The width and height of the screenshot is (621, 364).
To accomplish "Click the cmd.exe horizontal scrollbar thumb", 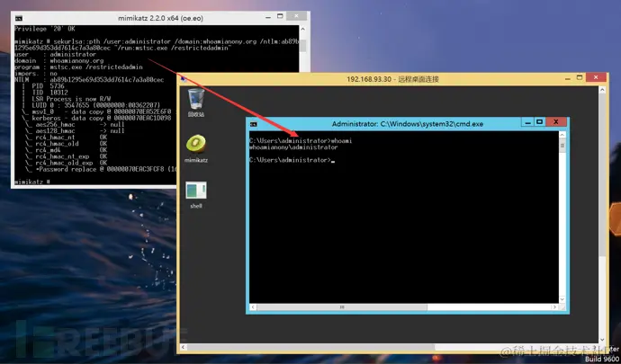I will 342,307.
